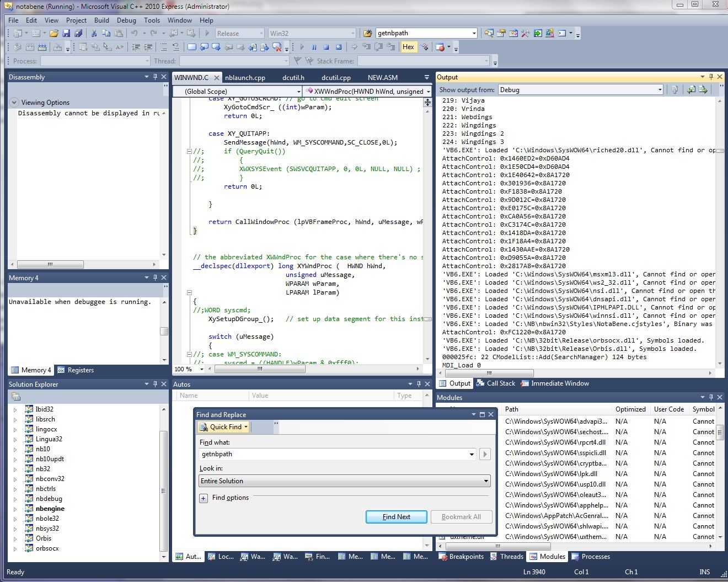
Task: Click the Increase Indent icon
Action: pos(148,47)
